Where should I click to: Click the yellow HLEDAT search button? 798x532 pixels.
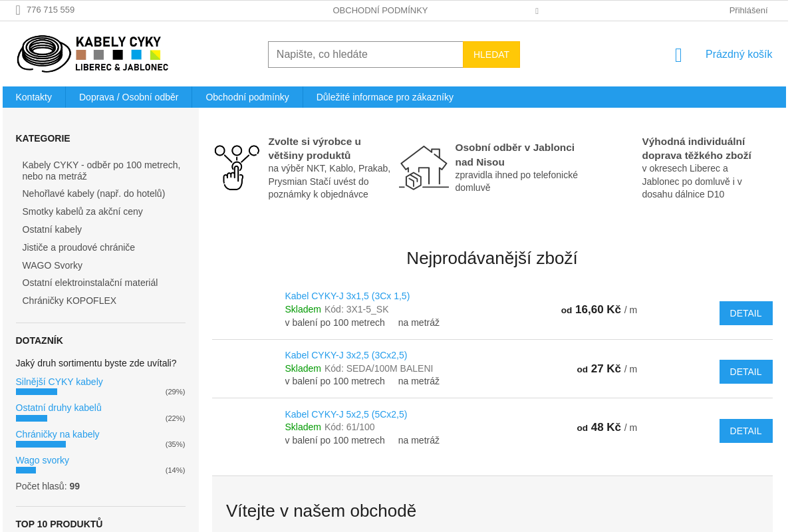click(x=491, y=55)
